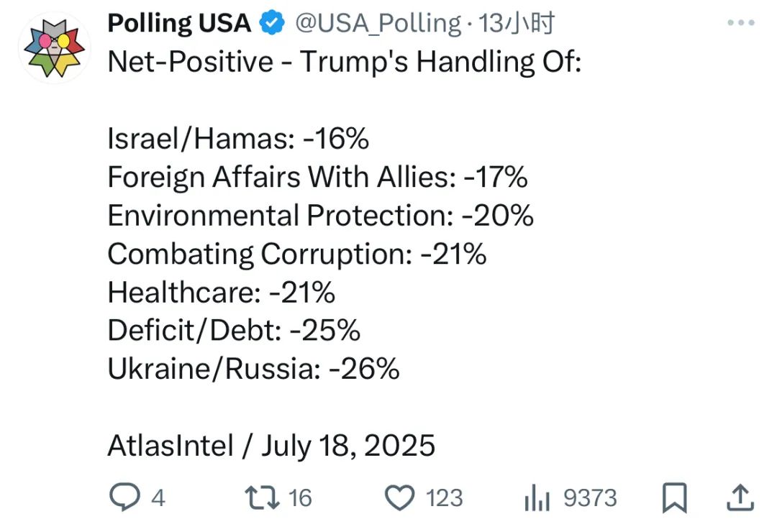
Task: Click the retweet arrows icon
Action: coord(262,497)
